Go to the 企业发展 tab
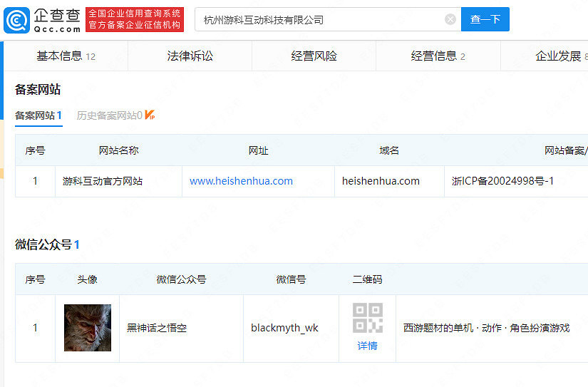This screenshot has height=387, width=588. tap(560, 56)
